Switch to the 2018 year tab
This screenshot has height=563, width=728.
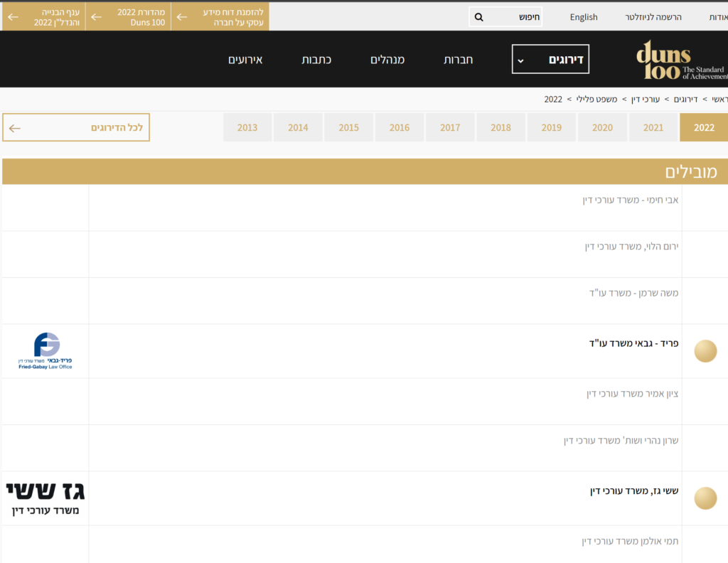click(x=500, y=128)
